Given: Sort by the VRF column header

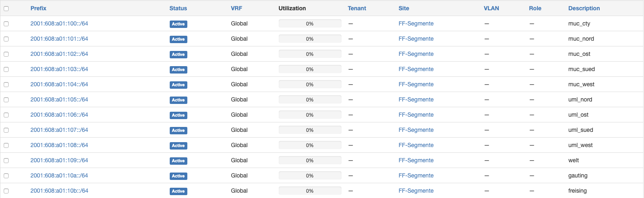Looking at the screenshot, I should 237,8.
